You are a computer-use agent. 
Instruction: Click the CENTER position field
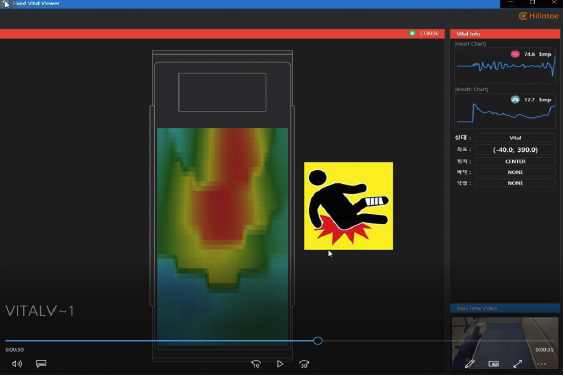[x=515, y=161]
